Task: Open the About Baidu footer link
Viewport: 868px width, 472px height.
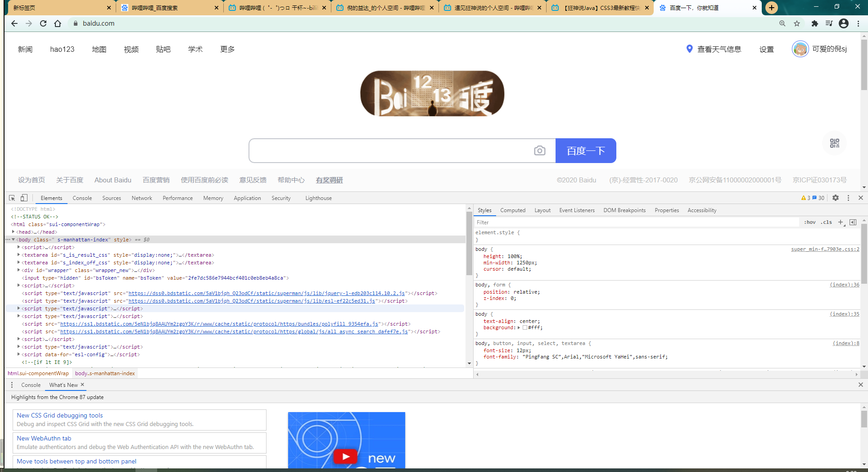Action: (113, 180)
